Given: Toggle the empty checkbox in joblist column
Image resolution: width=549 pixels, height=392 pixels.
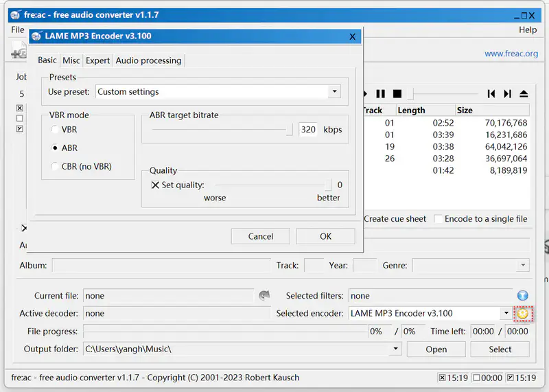Looking at the screenshot, I should (x=20, y=118).
